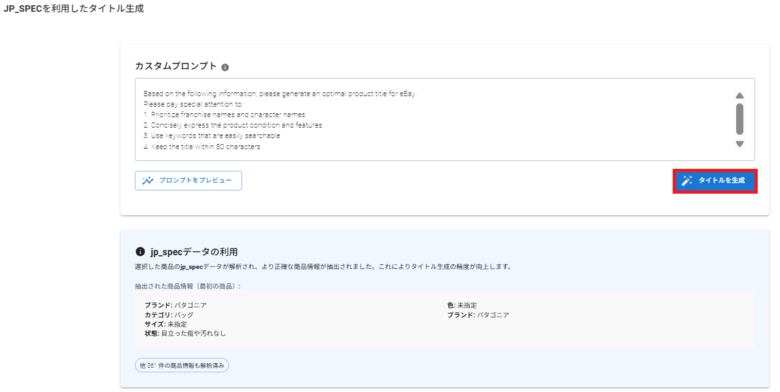
Task: Click the info icon beside カスタムプロンプト
Action: point(225,67)
